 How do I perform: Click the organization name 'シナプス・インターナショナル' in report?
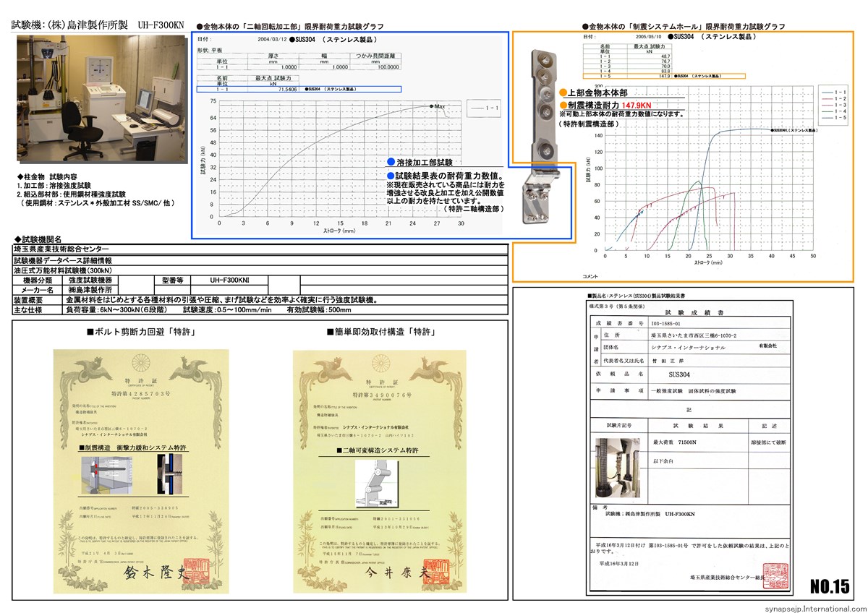688,348
